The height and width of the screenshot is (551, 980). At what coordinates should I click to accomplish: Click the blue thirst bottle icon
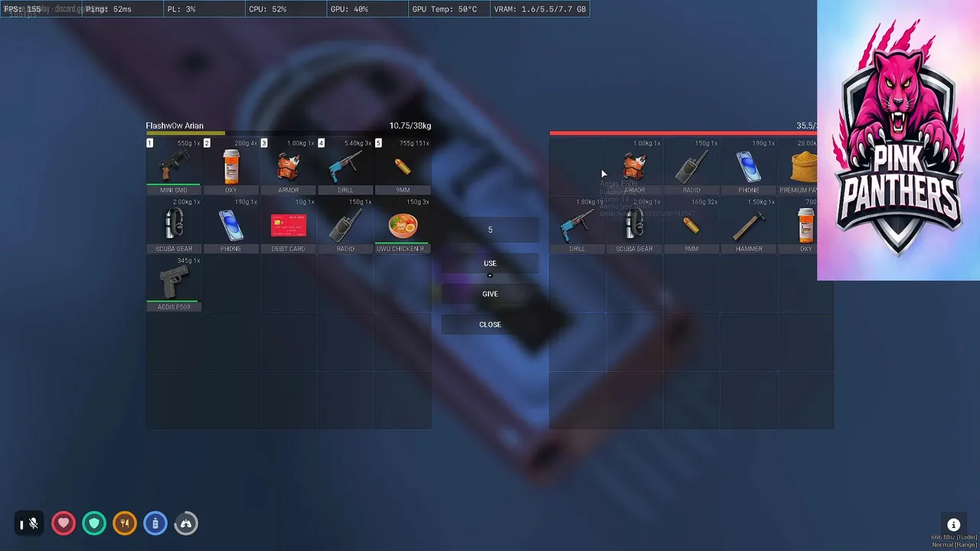pyautogui.click(x=155, y=523)
